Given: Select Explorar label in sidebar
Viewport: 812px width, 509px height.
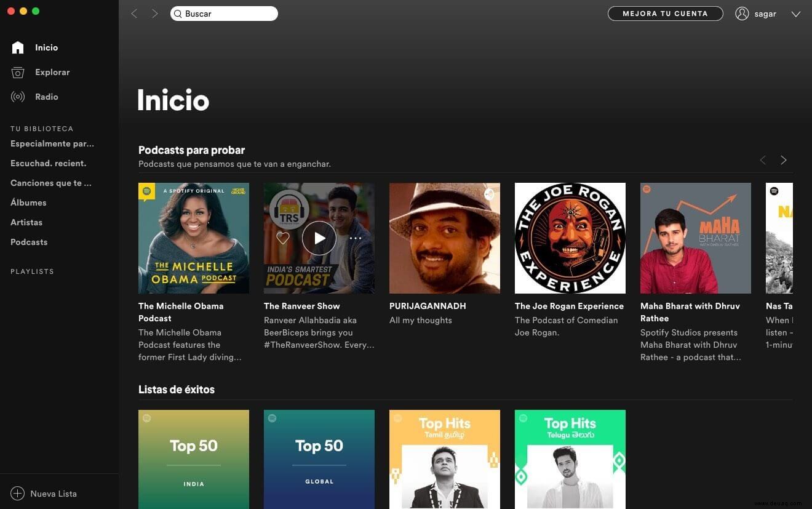Looking at the screenshot, I should coord(52,72).
